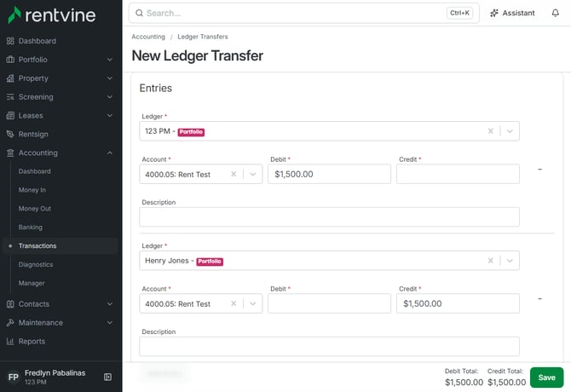
Task: Clear the 123 PM ledger selection
Action: tap(491, 131)
